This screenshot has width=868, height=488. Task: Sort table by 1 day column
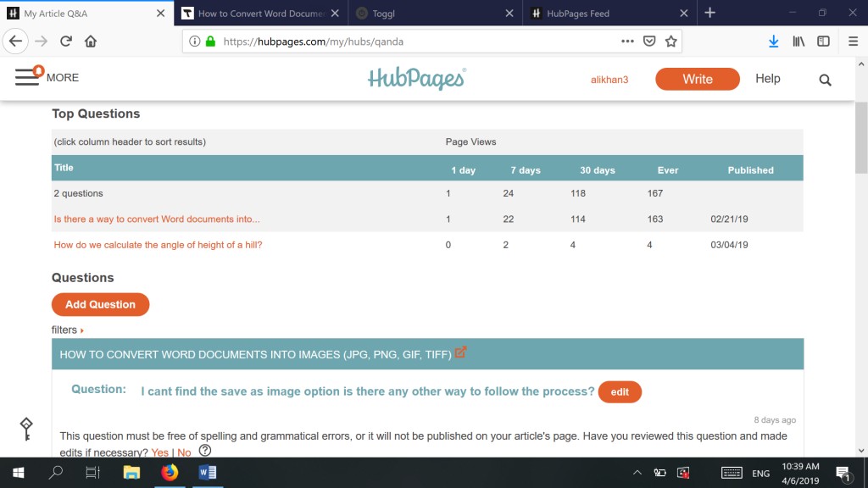[464, 170]
